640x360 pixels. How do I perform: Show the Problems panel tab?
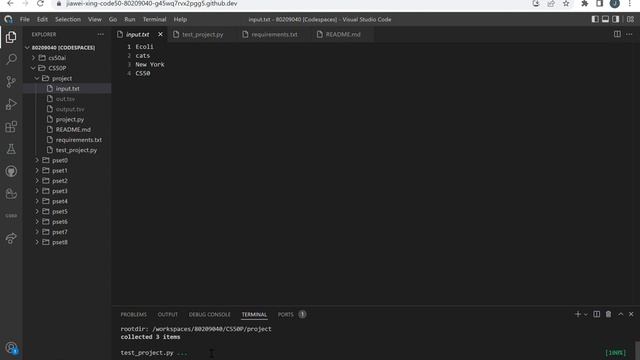coord(133,314)
